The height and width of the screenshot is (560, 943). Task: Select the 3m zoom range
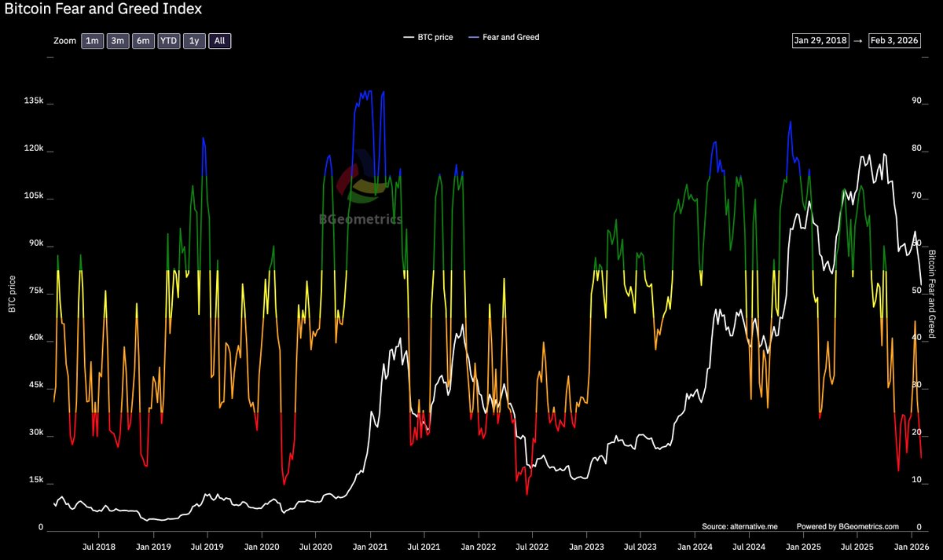click(x=118, y=41)
